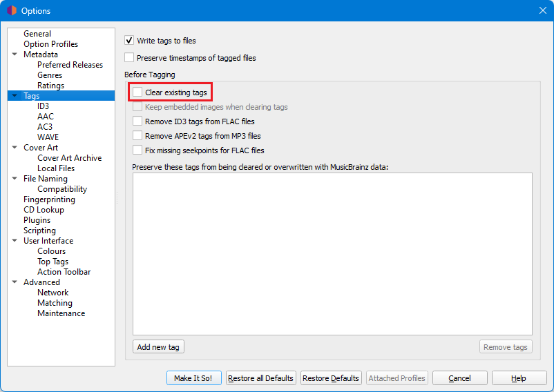Enable Fix missing seekpoints for FLAC files
Screen dimensions: 554x392
[x=137, y=150]
